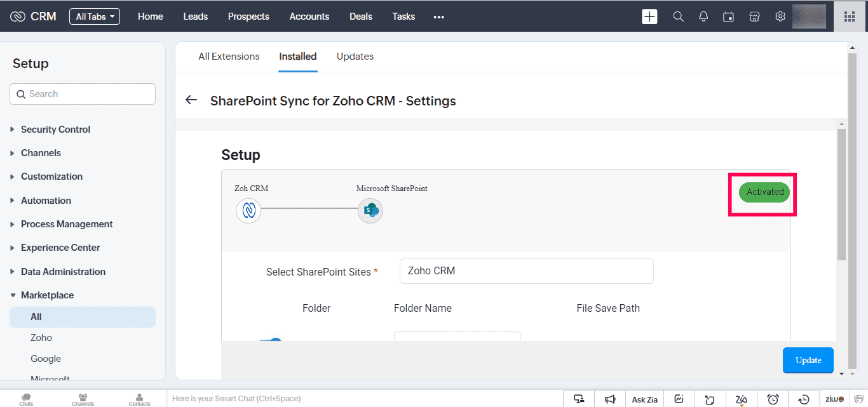
Task: Open the Accounts tab
Action: click(309, 17)
